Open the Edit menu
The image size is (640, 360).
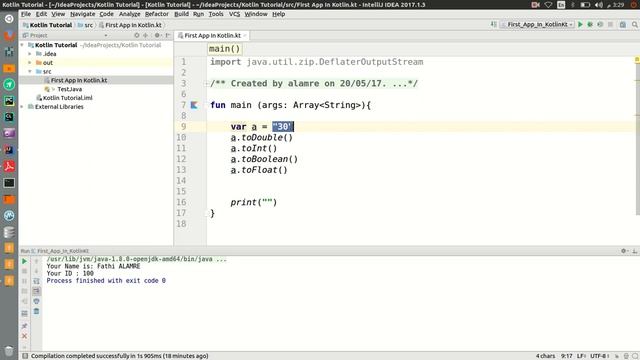41,14
